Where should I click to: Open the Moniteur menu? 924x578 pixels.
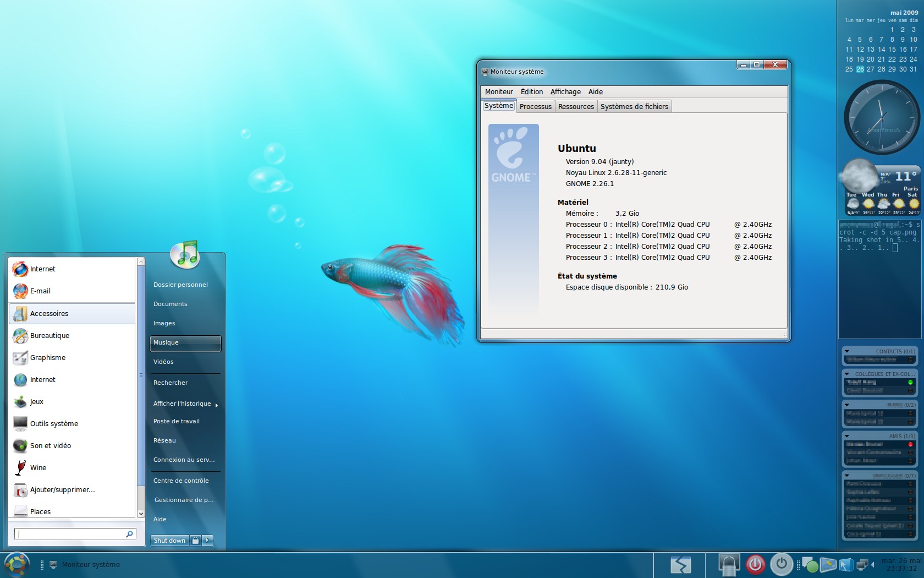499,92
